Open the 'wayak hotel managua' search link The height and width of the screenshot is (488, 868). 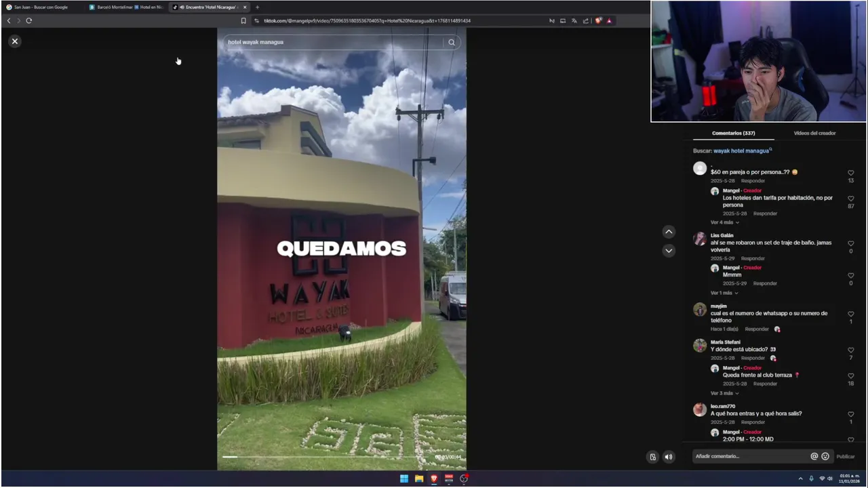pos(742,150)
